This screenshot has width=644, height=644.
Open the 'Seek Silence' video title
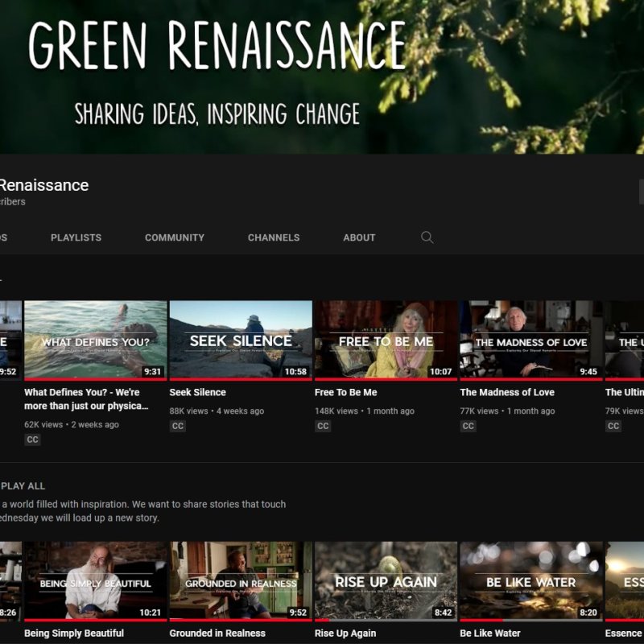[197, 392]
